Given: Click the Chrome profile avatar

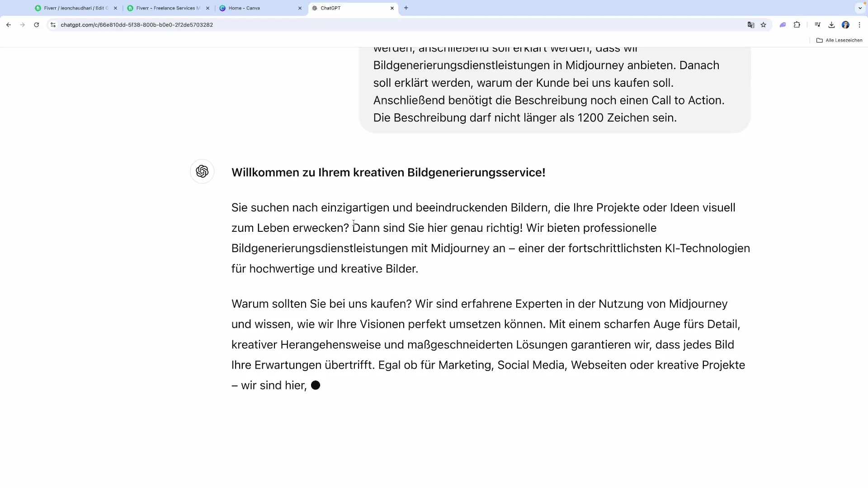Looking at the screenshot, I should [x=845, y=25].
